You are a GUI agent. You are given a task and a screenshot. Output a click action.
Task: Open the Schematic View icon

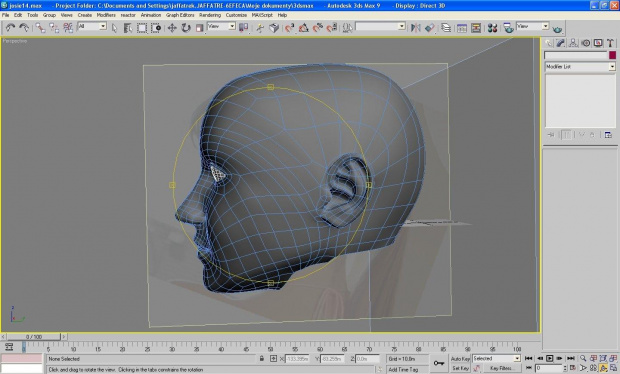point(476,28)
